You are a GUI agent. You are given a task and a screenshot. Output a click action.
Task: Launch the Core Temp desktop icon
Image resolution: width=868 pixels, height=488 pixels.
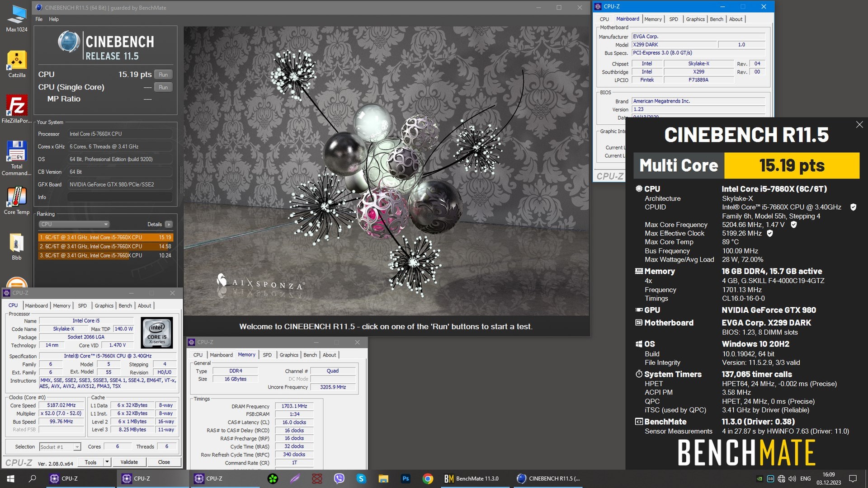click(x=17, y=201)
